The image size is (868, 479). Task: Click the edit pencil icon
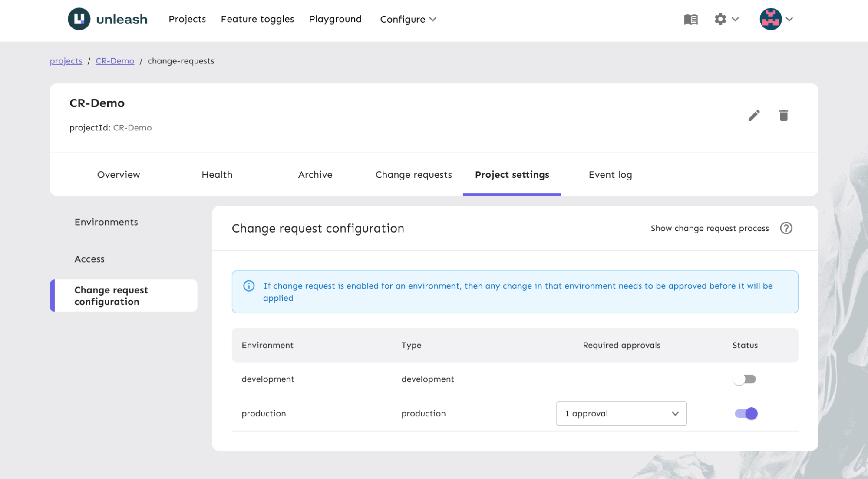[754, 115]
